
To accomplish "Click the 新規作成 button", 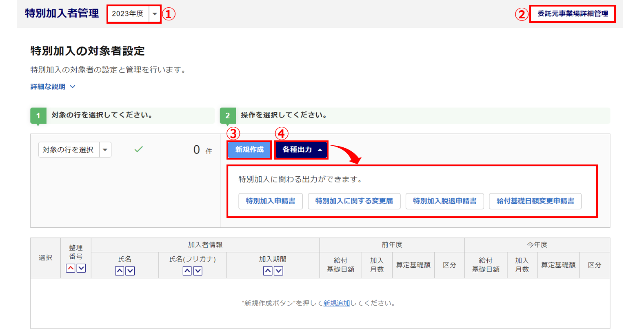I will [x=249, y=150].
